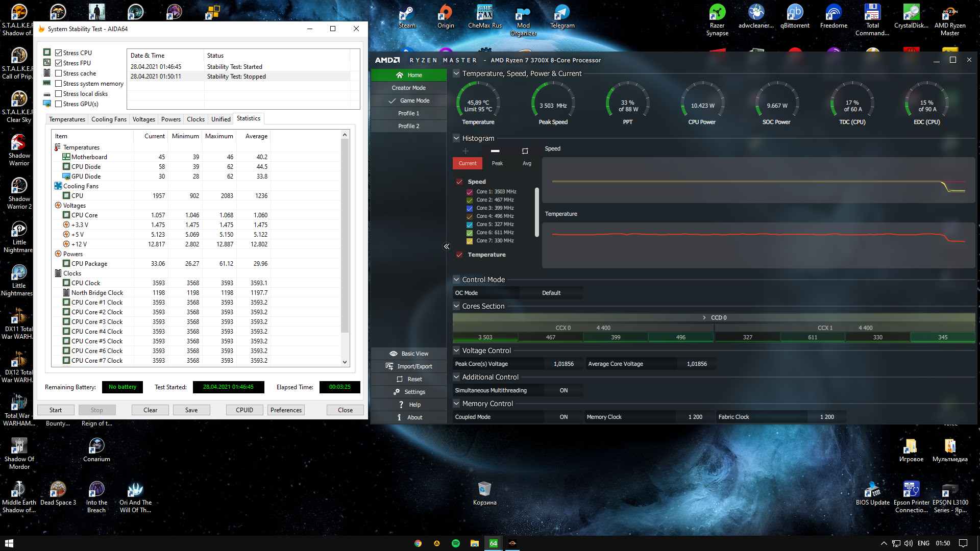Image resolution: width=980 pixels, height=551 pixels.
Task: Open Basic View via eye icon
Action: tap(393, 354)
